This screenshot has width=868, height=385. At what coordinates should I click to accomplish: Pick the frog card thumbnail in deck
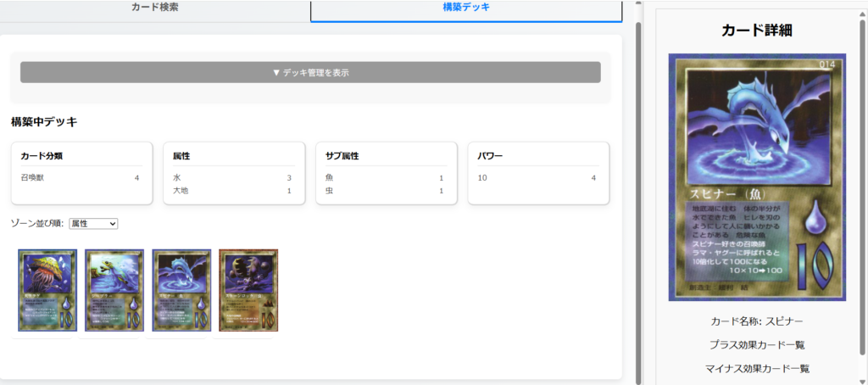114,290
